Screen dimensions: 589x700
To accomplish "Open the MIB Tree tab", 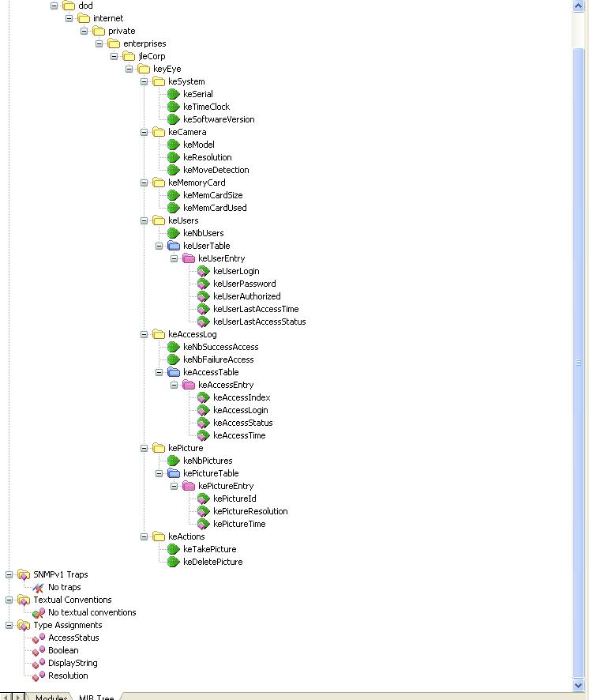I will (95, 695).
